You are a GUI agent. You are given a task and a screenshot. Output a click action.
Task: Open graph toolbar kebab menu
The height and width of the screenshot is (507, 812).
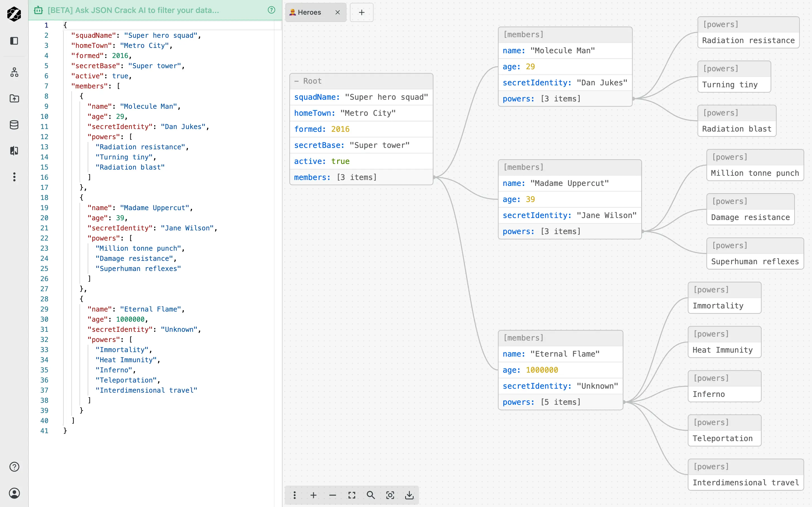(294, 495)
